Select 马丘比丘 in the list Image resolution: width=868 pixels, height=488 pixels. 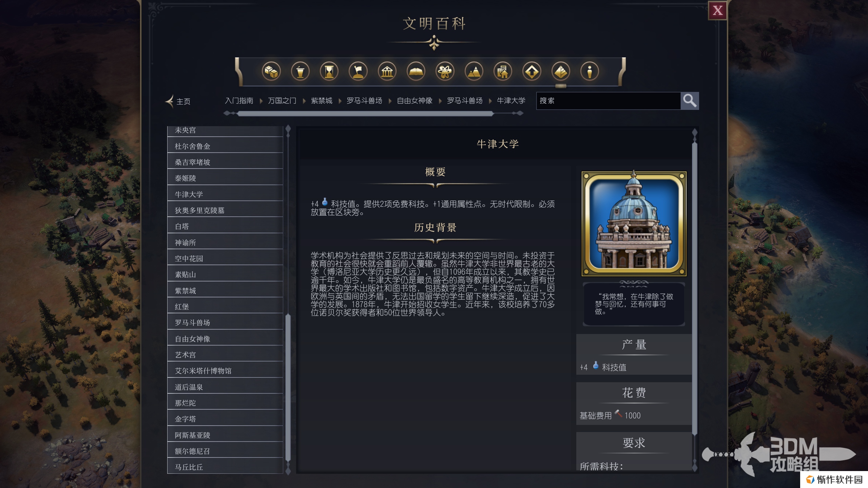point(225,466)
